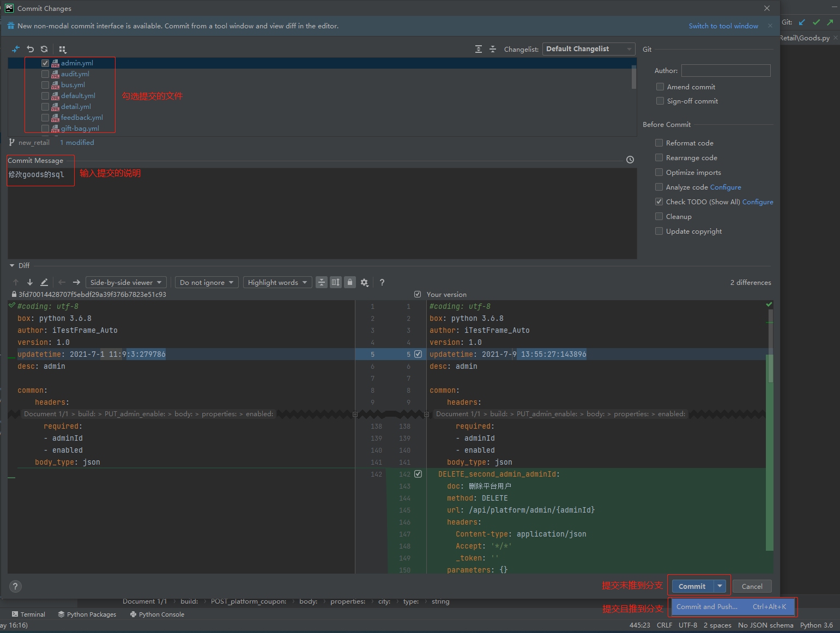Disable the Check TODO checkbox
The height and width of the screenshot is (633, 840).
click(659, 202)
